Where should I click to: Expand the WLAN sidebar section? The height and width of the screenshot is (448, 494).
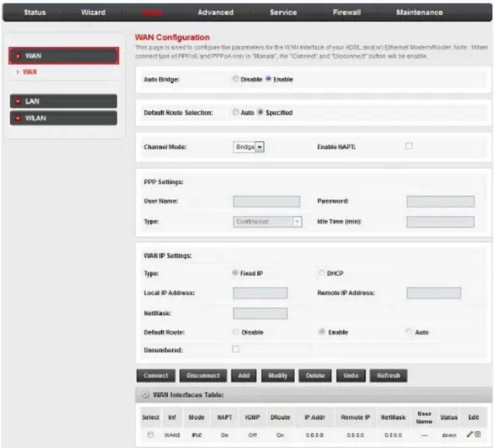(x=64, y=118)
